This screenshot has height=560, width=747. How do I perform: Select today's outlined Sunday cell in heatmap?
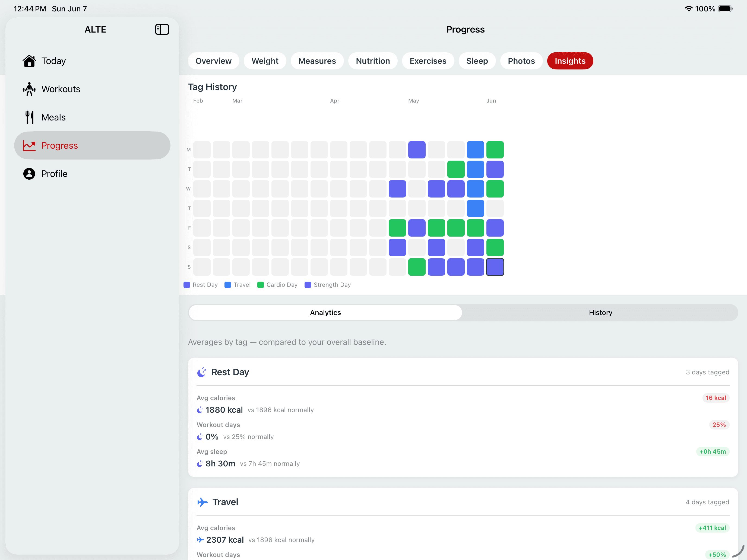click(x=495, y=267)
